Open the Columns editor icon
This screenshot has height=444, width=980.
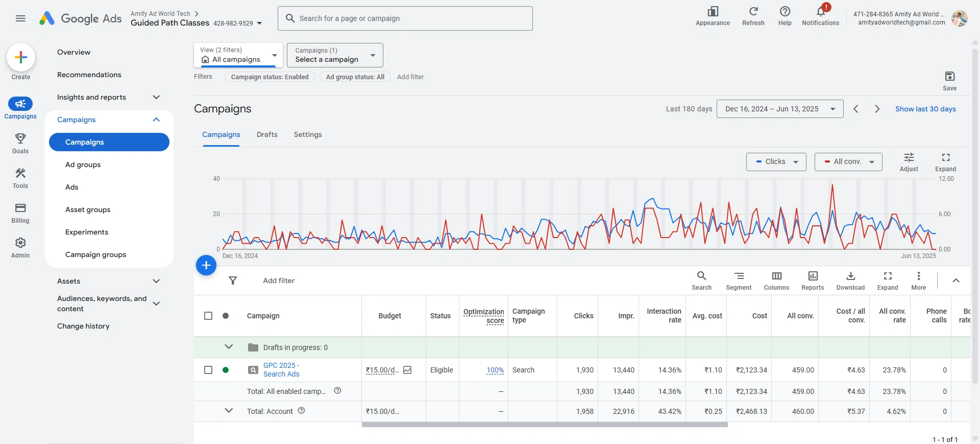[x=776, y=281]
